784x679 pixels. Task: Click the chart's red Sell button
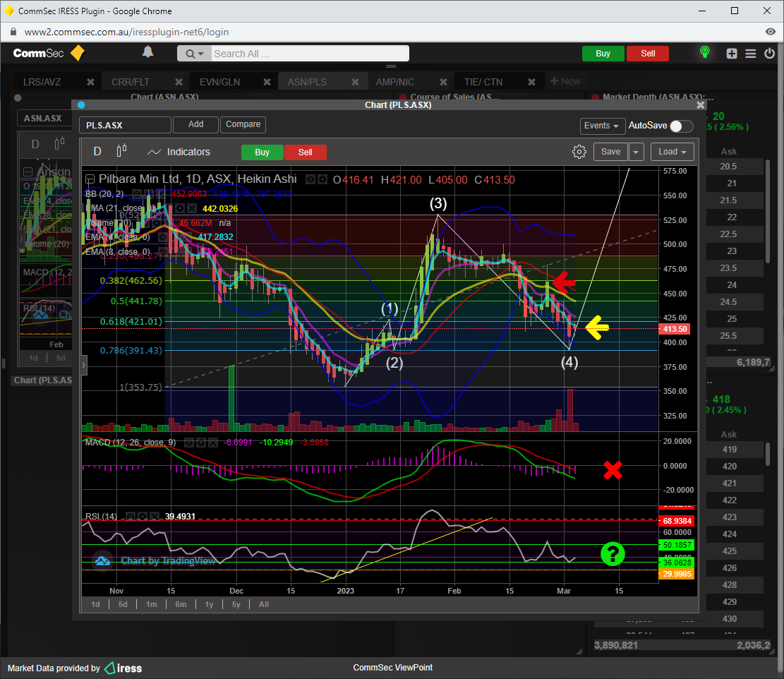click(306, 152)
